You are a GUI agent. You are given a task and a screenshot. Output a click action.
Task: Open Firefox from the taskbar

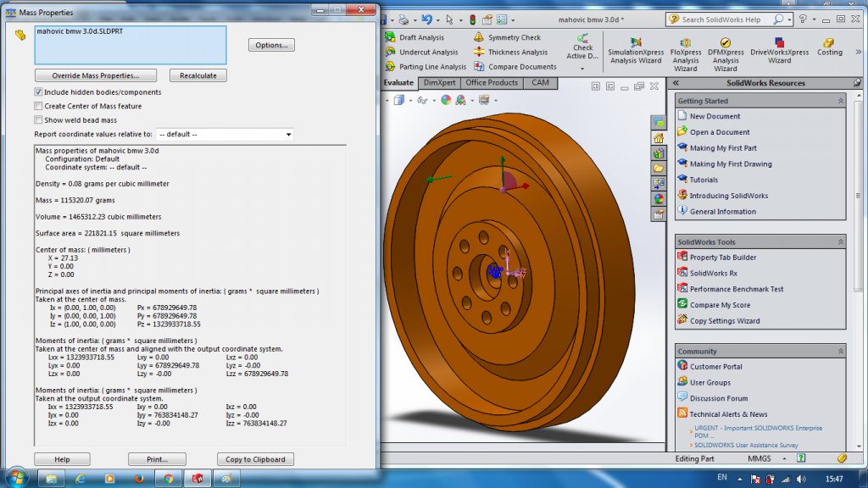click(x=138, y=479)
